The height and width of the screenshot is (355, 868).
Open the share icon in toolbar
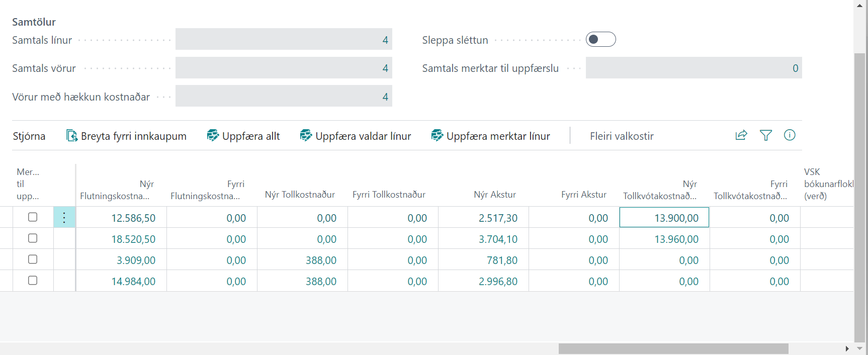pos(741,135)
